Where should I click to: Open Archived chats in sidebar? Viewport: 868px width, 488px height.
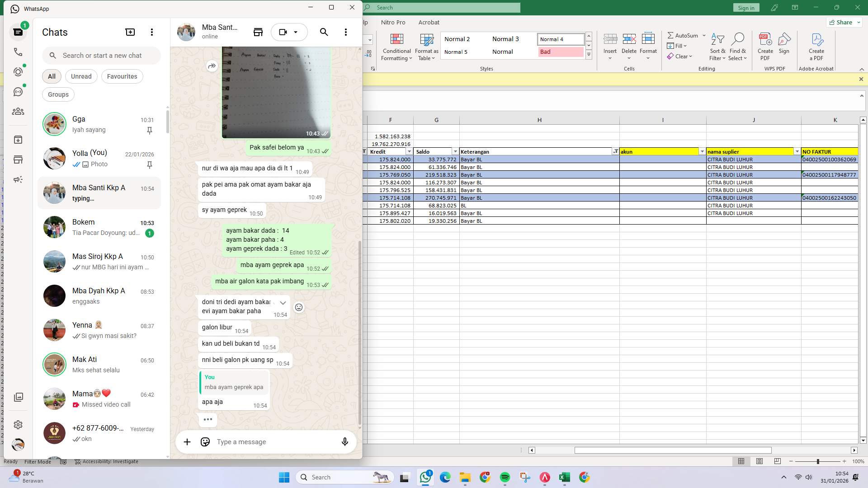point(18,140)
